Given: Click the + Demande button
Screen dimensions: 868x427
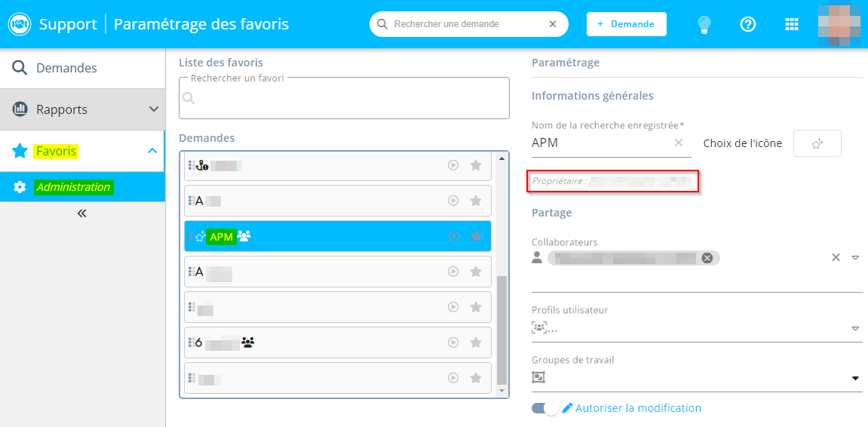Looking at the screenshot, I should tap(626, 24).
